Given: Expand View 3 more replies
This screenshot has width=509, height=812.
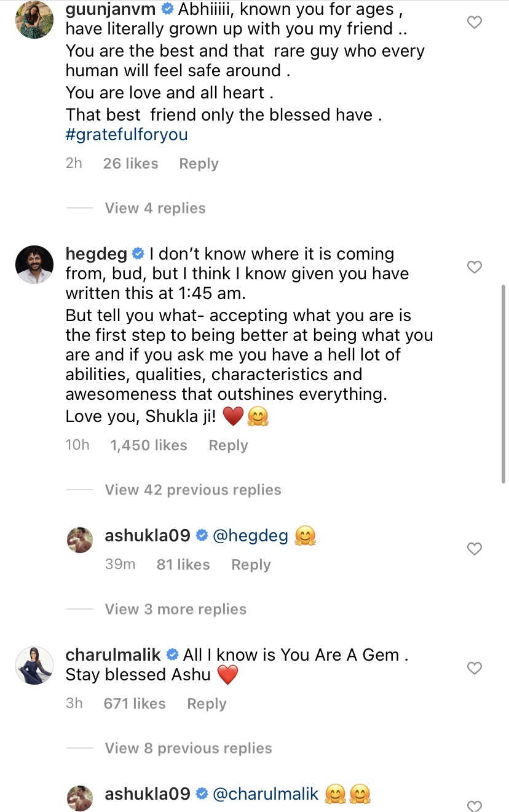Looking at the screenshot, I should pyautogui.click(x=175, y=609).
